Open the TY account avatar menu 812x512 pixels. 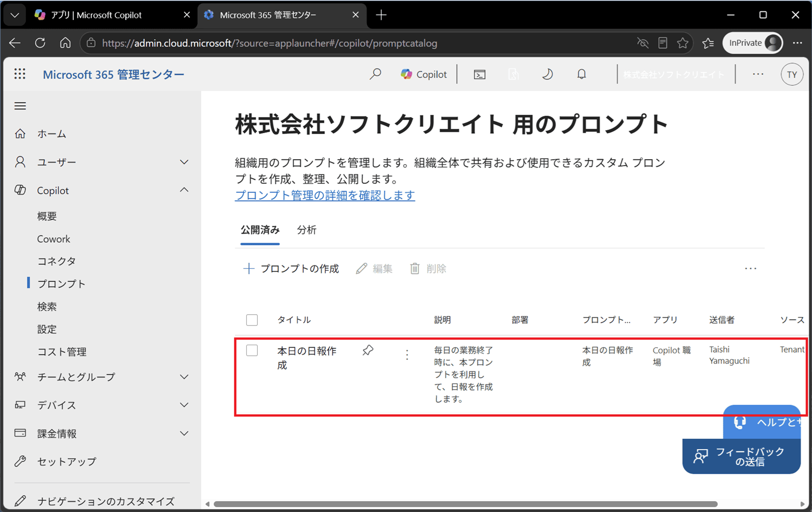pyautogui.click(x=792, y=74)
